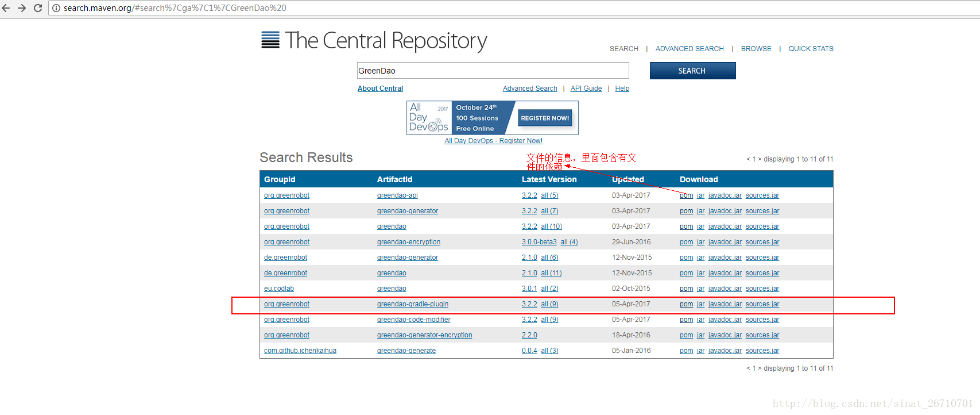Select the 18-Apr-2016 updated date

631,335
